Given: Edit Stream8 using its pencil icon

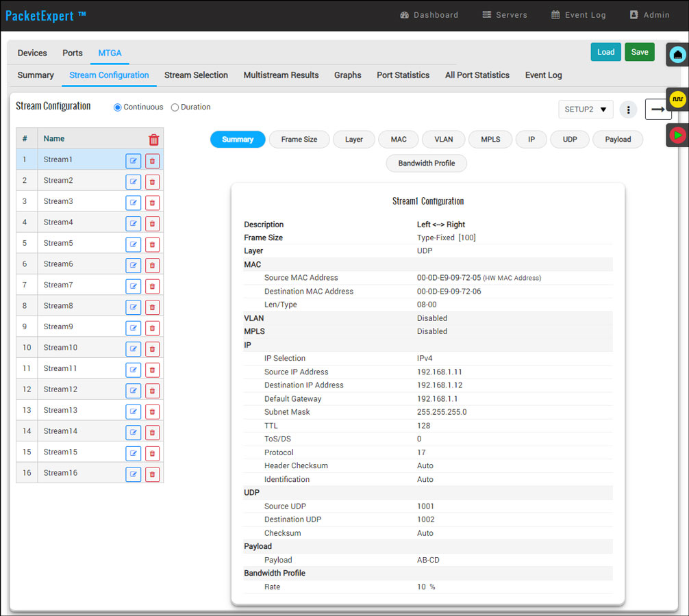Looking at the screenshot, I should 133,307.
